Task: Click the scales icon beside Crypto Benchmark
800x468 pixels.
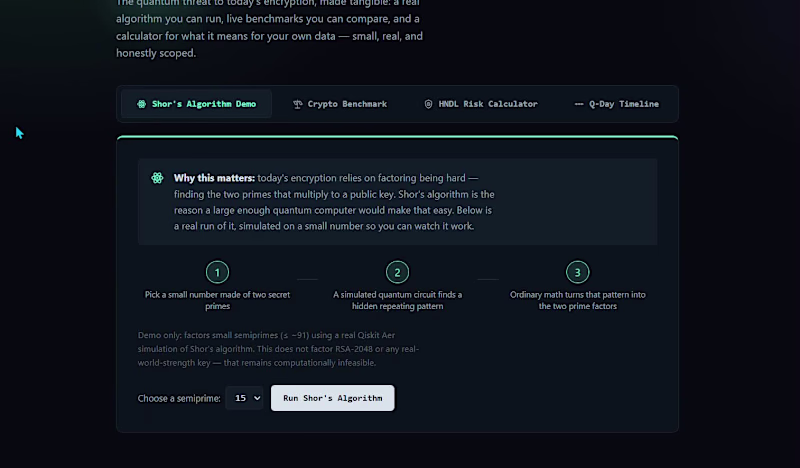Action: click(x=297, y=104)
